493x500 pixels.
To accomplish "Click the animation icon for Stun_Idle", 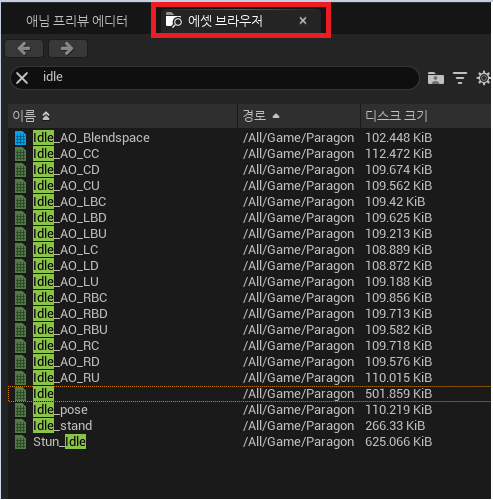I will [x=20, y=442].
